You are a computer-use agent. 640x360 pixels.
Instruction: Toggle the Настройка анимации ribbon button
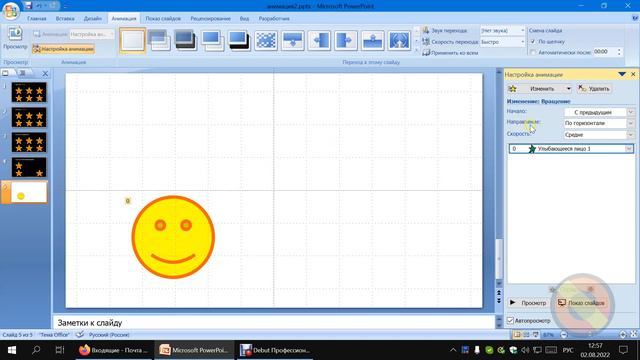[64, 49]
